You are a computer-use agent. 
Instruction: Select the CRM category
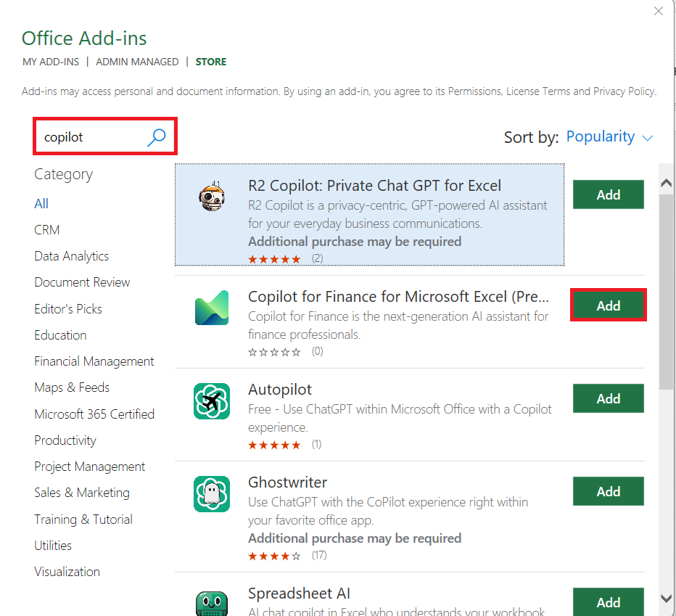click(x=47, y=230)
